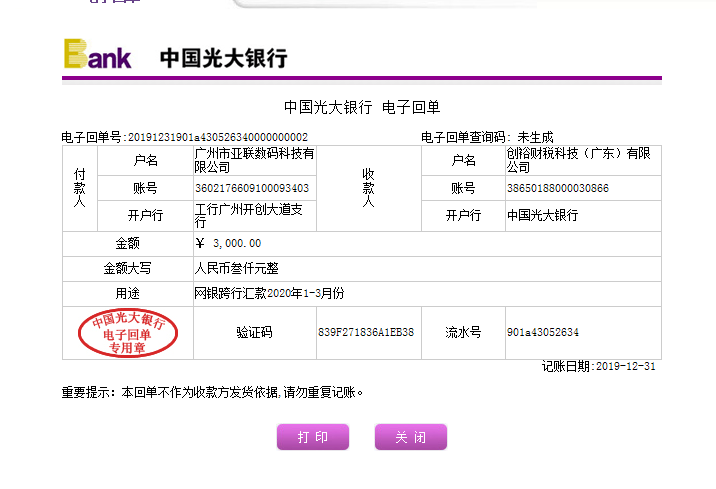
Task: Select the text 人民币叁仟元整
Action: click(x=237, y=268)
